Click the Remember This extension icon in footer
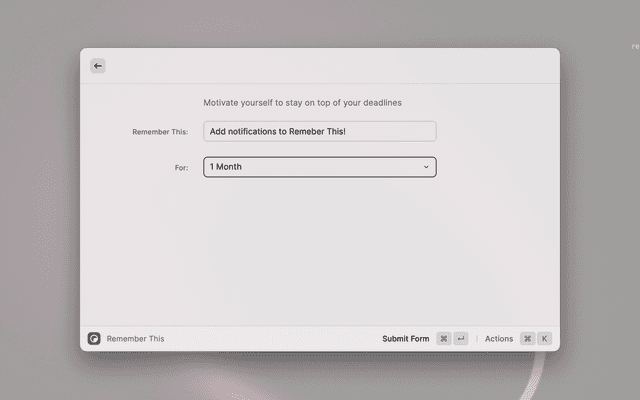This screenshot has width=640, height=400. coord(94,339)
